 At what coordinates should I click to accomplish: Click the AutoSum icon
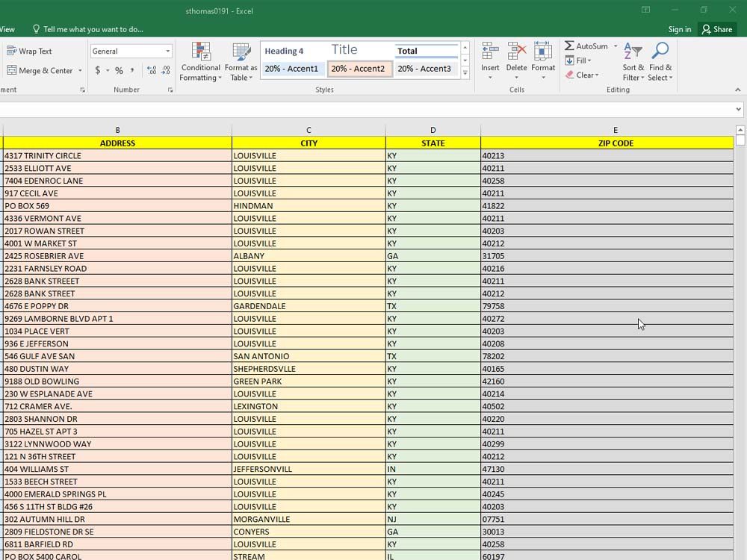pyautogui.click(x=571, y=46)
